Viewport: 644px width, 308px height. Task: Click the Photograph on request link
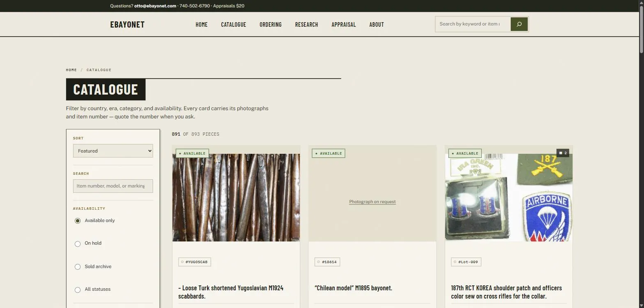pos(373,201)
